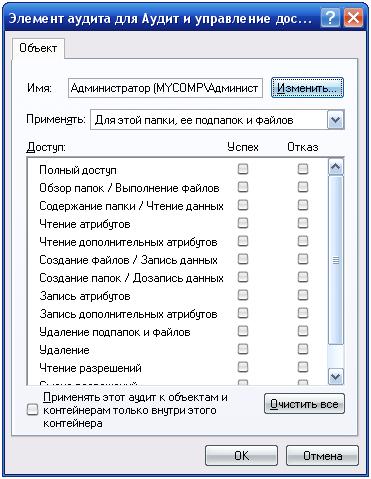The width and height of the screenshot is (371, 479).
Task: Enable apply audit only within this container checkbox
Action: [x=32, y=410]
